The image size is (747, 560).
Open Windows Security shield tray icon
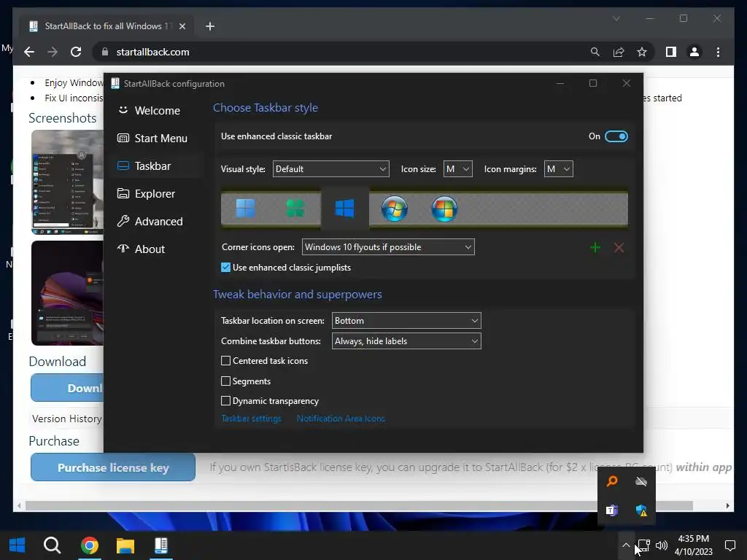[641, 510]
